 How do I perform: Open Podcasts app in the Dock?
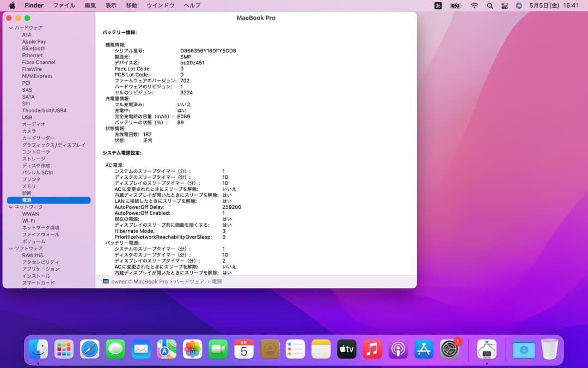point(398,349)
